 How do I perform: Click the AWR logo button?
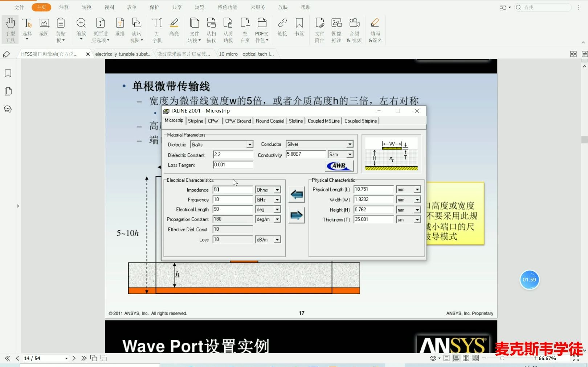pyautogui.click(x=339, y=166)
